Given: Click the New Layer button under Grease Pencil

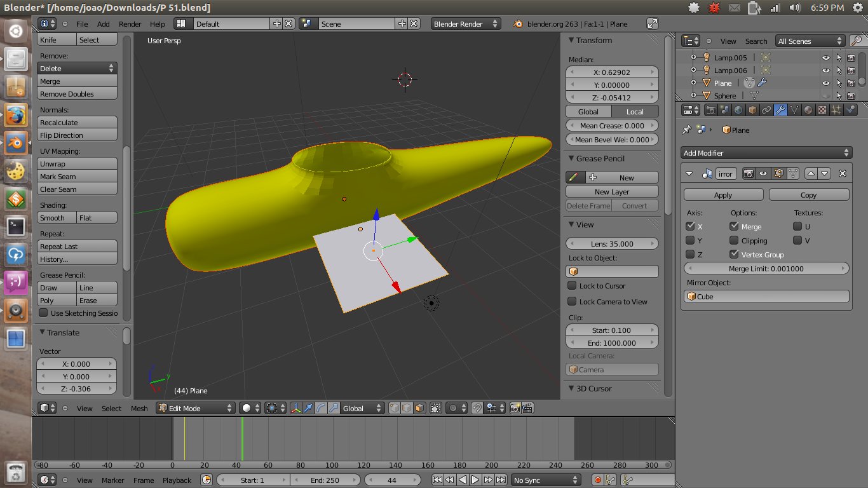Looking at the screenshot, I should (x=611, y=191).
